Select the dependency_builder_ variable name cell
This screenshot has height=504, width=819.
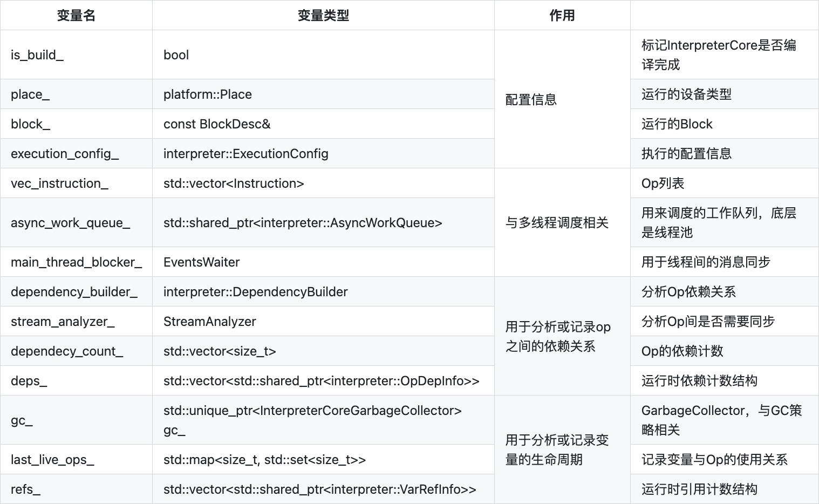76,291
